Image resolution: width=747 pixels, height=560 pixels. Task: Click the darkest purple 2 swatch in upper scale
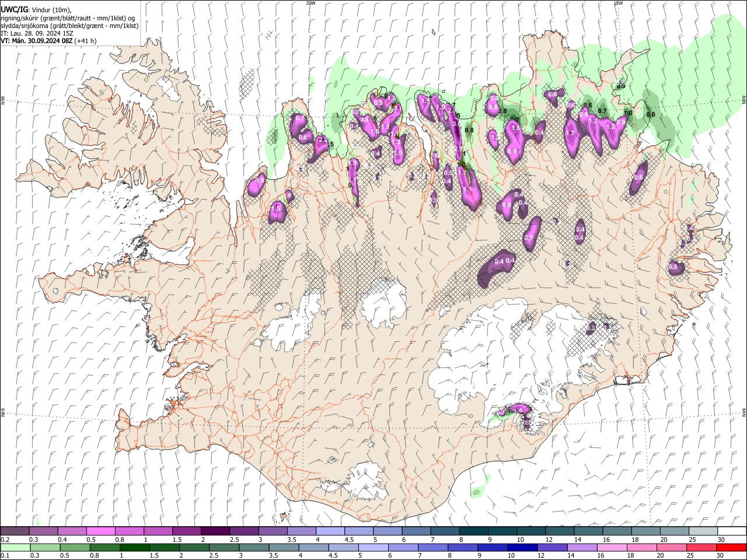point(215,531)
